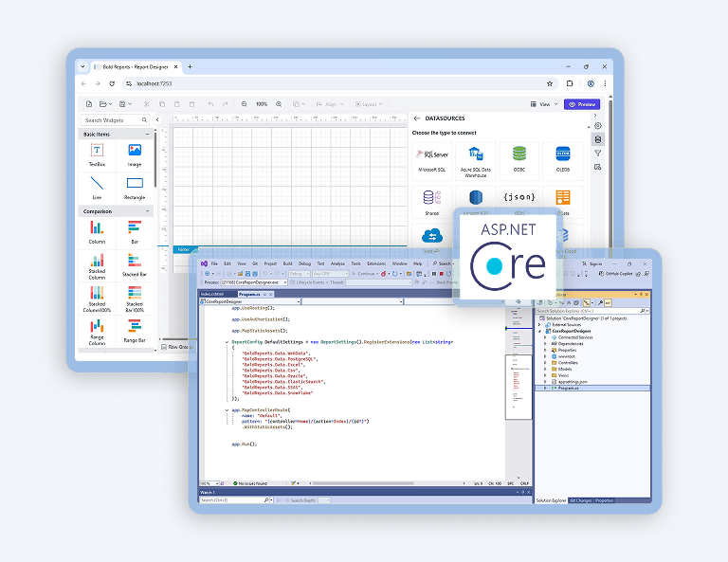728x562 pixels.
Task: Click the New report icon in designer toolbar
Action: point(89,104)
